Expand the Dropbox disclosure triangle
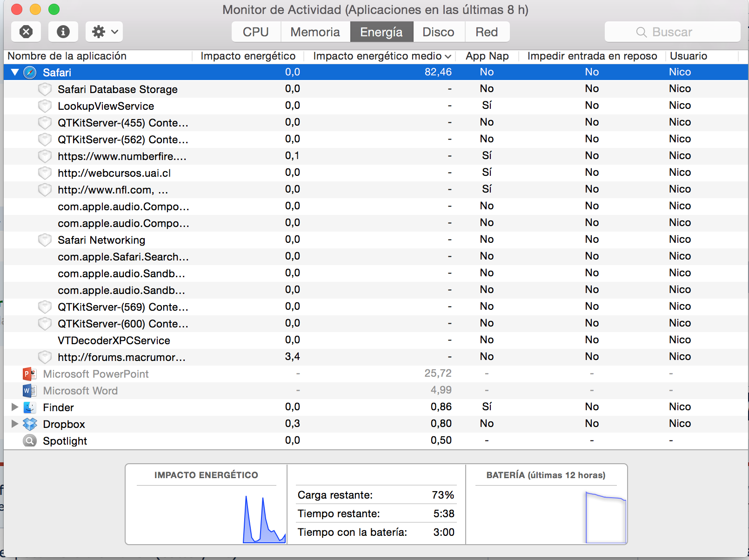 click(15, 424)
